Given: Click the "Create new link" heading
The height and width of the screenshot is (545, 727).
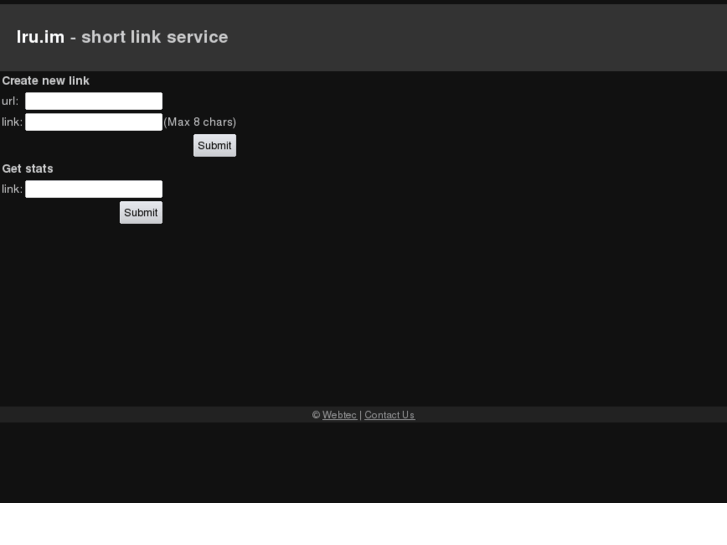Looking at the screenshot, I should click(x=45, y=81).
